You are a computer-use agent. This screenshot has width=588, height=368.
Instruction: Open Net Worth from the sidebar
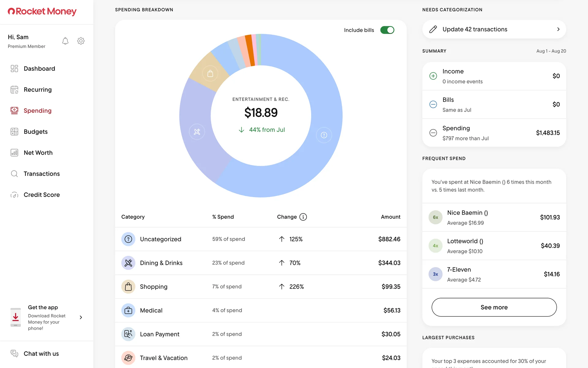click(38, 153)
